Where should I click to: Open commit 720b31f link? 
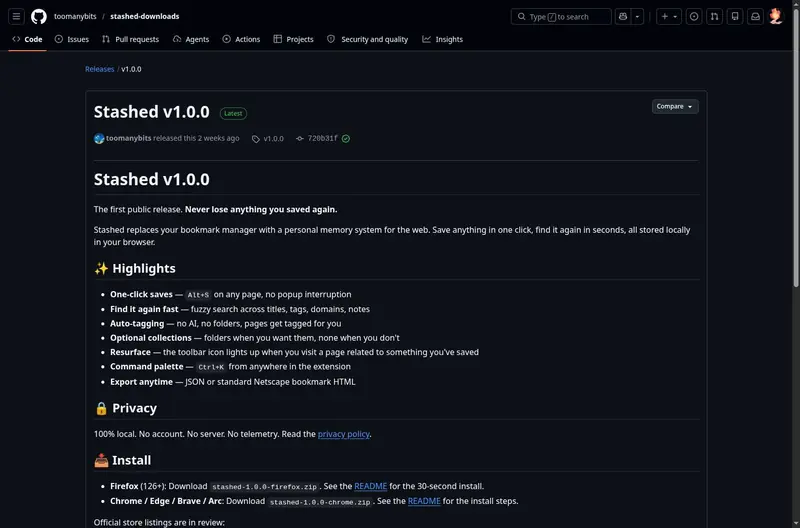click(x=322, y=138)
